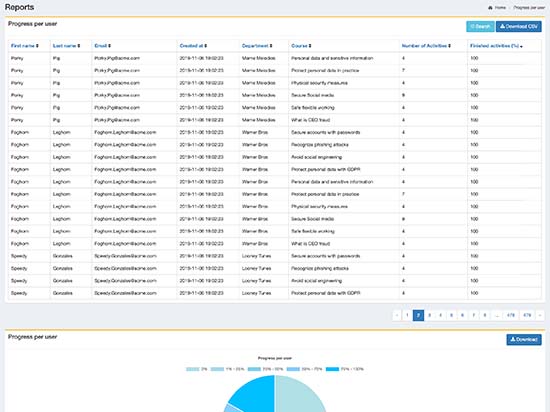
Task: Click the Progress per user breadcrumb
Action: pos(529,8)
